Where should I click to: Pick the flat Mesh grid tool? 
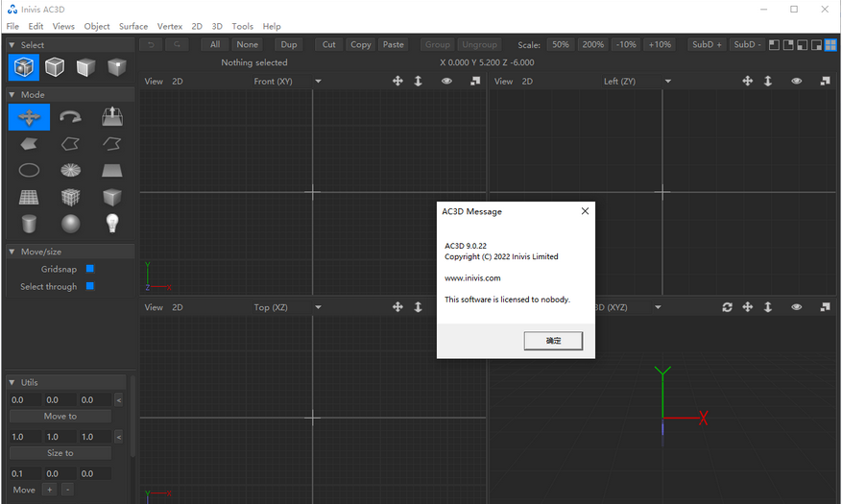29,198
